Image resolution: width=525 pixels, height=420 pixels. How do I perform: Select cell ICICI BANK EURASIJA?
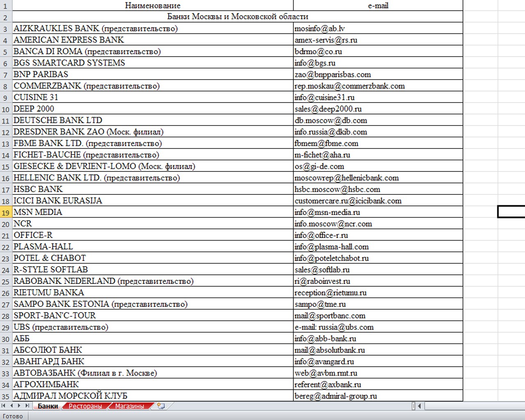[153, 201]
